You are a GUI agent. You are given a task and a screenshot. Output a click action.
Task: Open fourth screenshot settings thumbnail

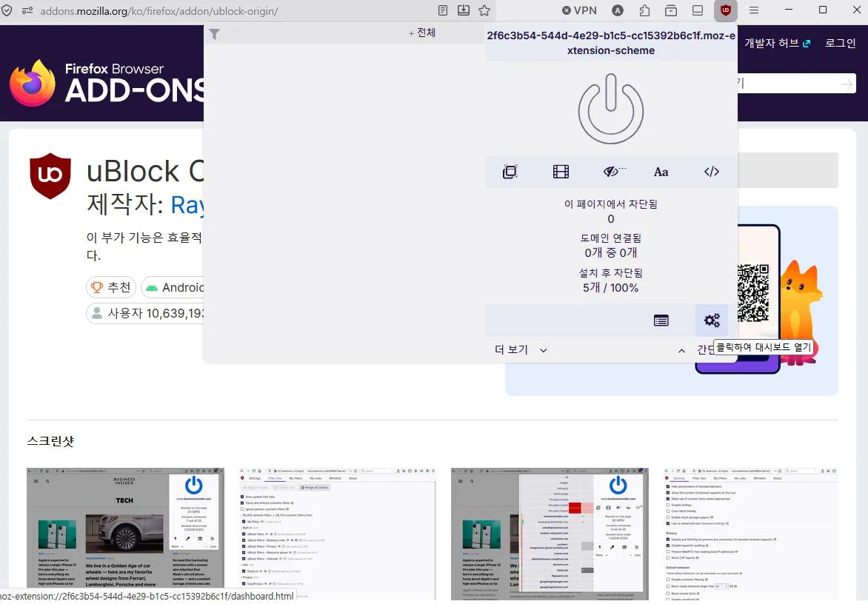pyautogui.click(x=751, y=533)
